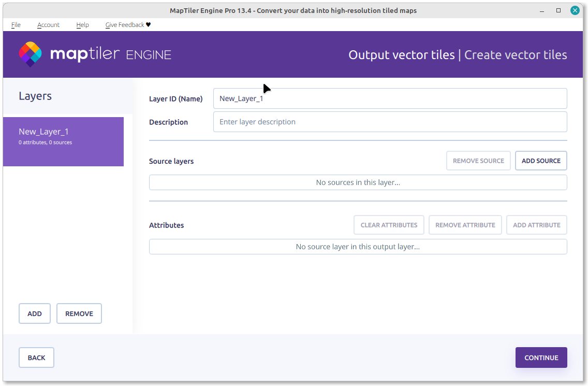Click the Layer ID (Name) field
This screenshot has width=588, height=386.
390,98
